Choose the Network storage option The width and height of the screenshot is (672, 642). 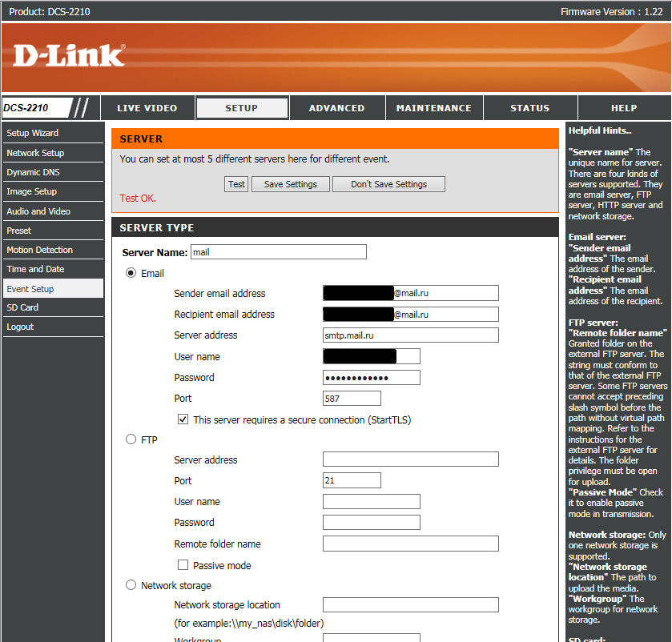131,585
